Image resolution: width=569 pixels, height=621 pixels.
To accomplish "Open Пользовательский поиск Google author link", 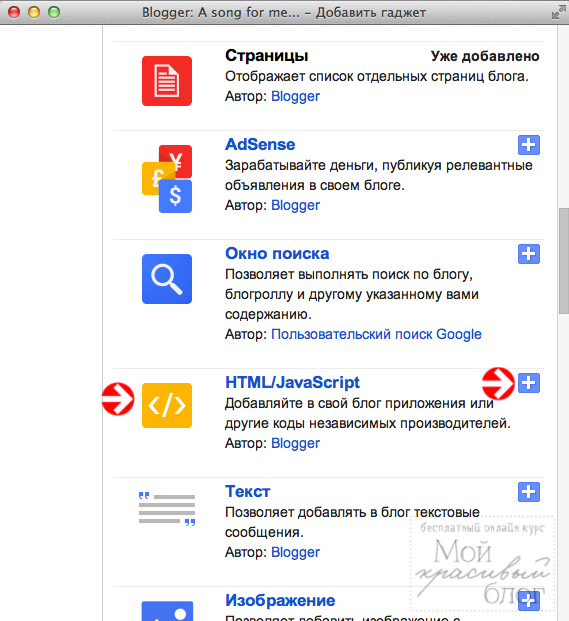I will coord(376,334).
